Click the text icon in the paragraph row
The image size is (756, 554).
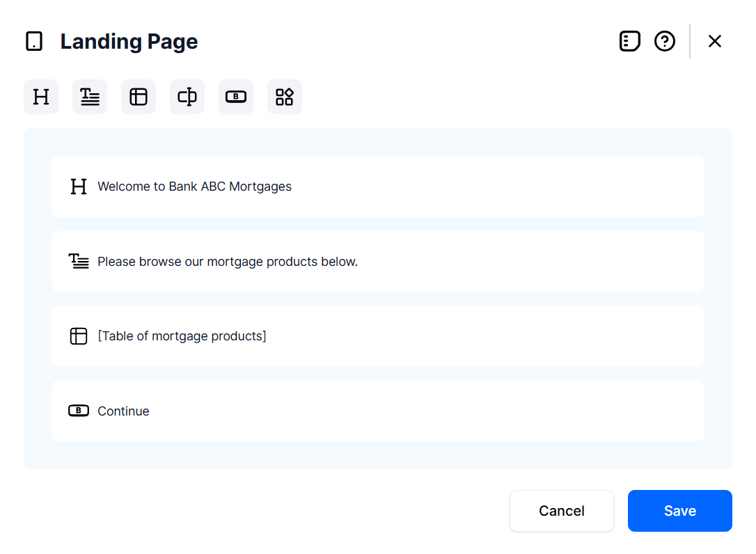79,262
